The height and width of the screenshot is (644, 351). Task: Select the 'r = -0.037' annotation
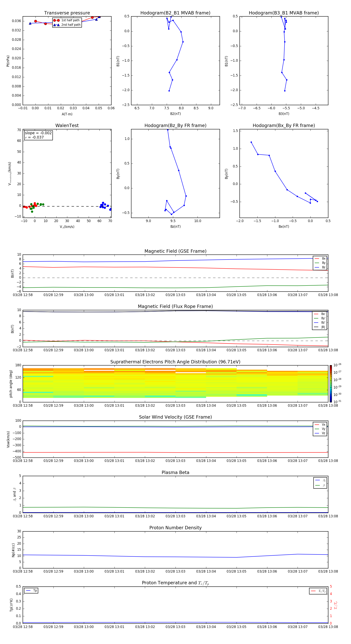click(35, 137)
